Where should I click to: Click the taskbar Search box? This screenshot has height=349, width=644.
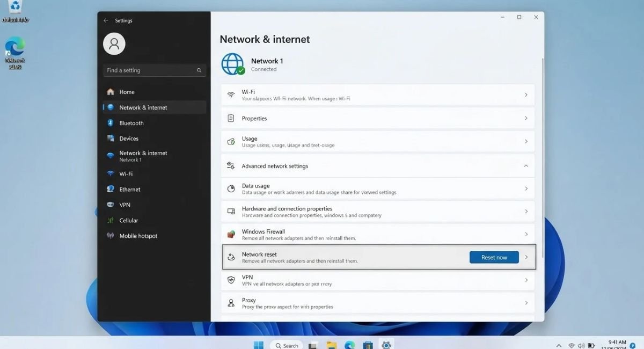[287, 345]
